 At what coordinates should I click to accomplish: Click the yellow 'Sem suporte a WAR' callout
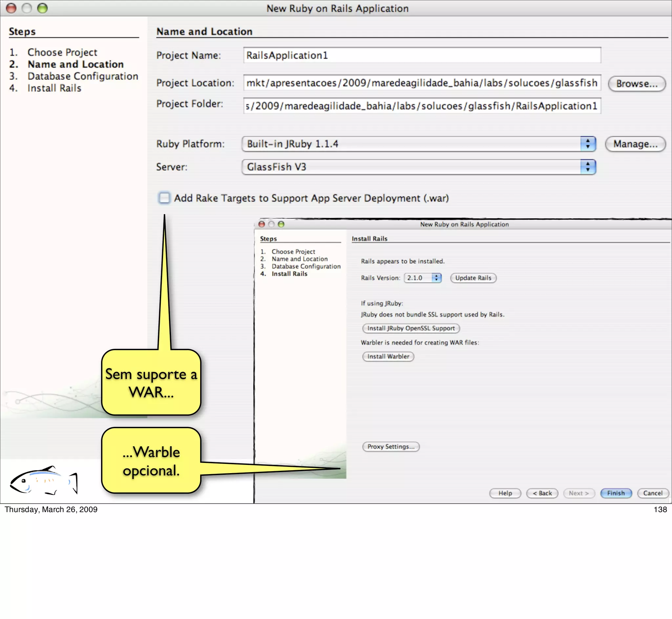coord(151,383)
